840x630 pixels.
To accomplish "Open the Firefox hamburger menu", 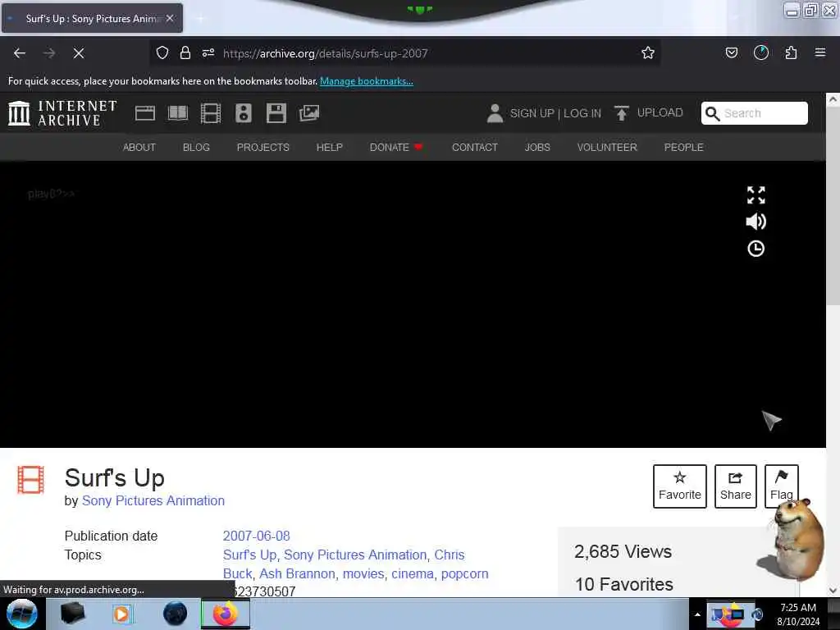I will pos(820,52).
